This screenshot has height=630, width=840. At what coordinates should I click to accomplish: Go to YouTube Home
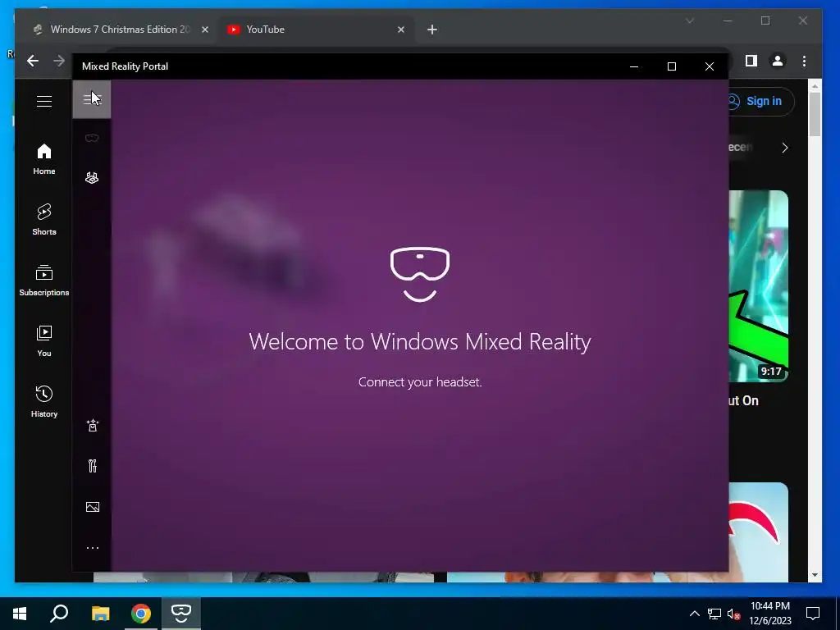pyautogui.click(x=44, y=159)
